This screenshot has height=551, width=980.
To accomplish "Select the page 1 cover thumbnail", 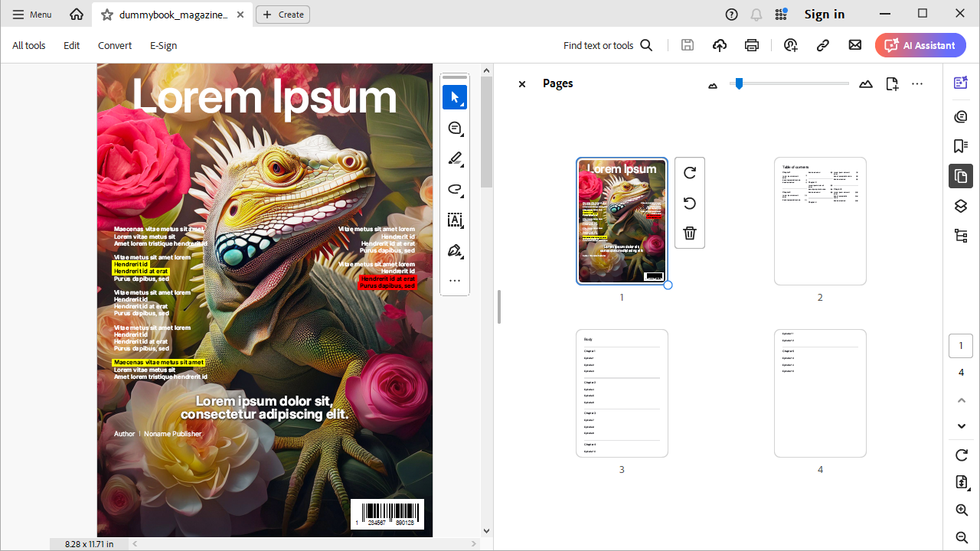I will coord(622,221).
